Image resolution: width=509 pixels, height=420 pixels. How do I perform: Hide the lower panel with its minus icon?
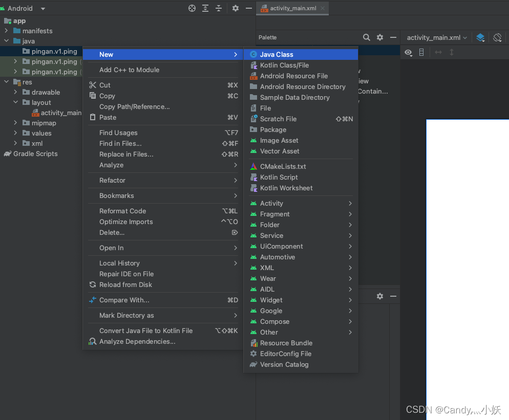pos(393,296)
